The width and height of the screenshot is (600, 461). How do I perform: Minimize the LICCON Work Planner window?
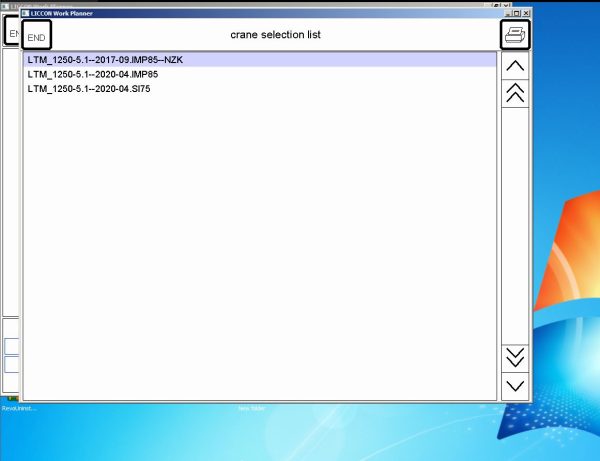[508, 13]
